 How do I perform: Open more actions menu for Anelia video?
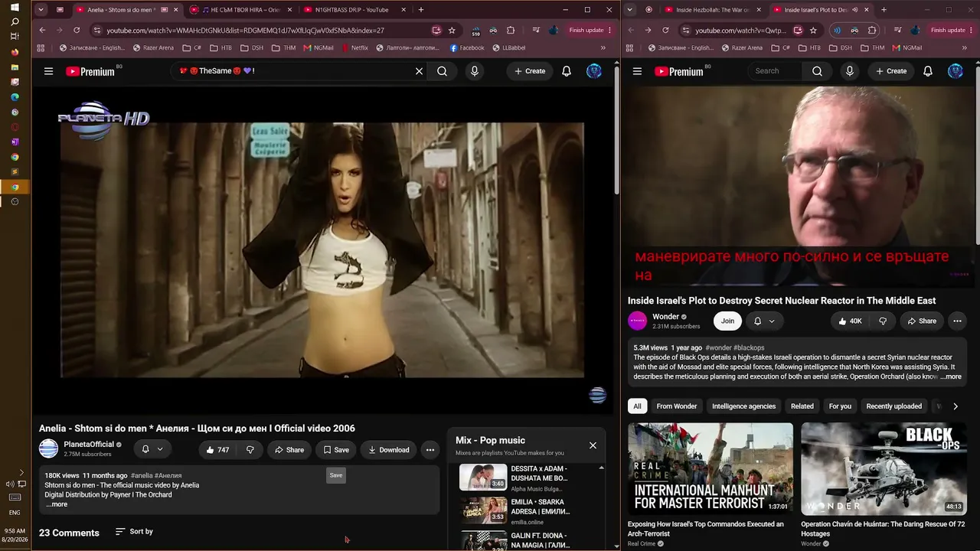[430, 450]
